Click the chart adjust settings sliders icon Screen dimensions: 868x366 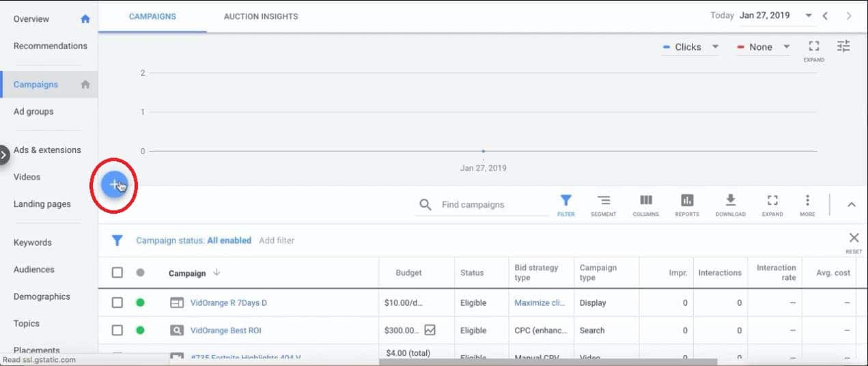[x=843, y=46]
